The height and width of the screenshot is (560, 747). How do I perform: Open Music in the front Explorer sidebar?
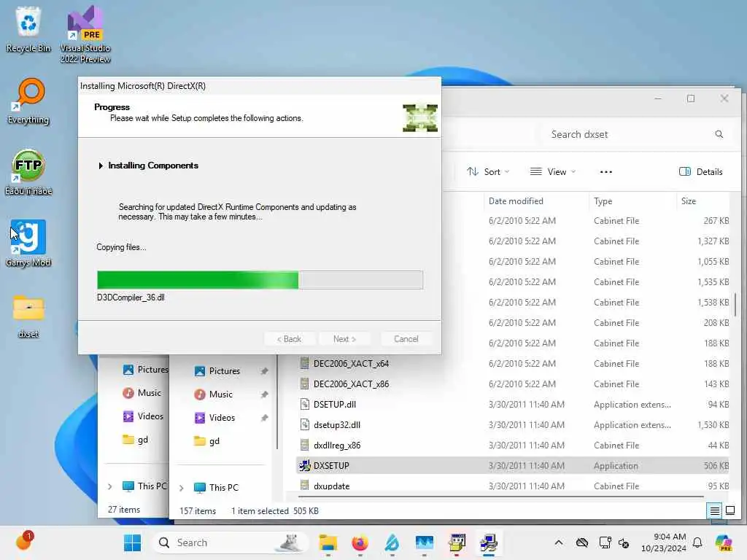[220, 394]
